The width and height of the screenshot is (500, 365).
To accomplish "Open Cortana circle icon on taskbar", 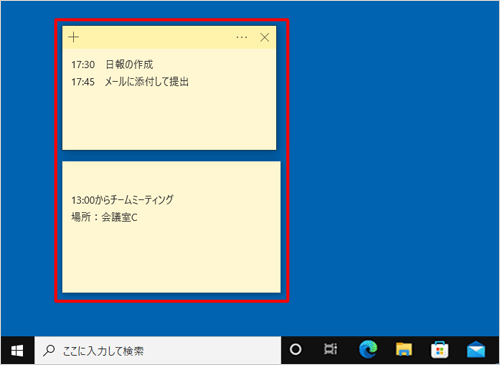I will [295, 349].
